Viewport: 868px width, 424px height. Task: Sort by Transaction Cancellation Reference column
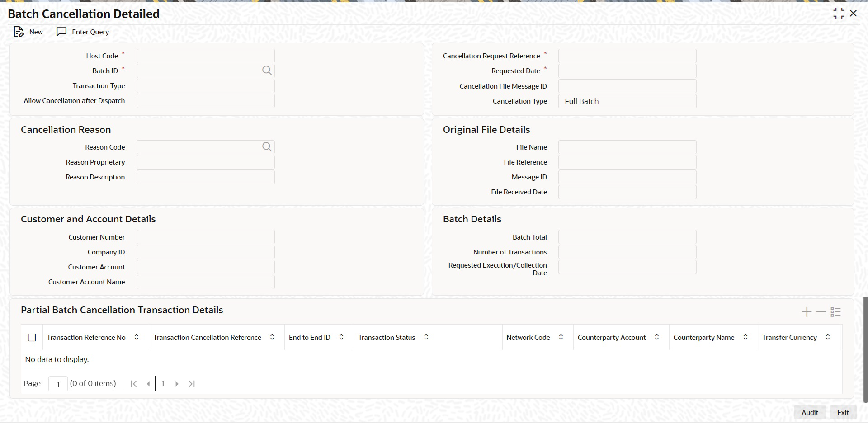[272, 337]
